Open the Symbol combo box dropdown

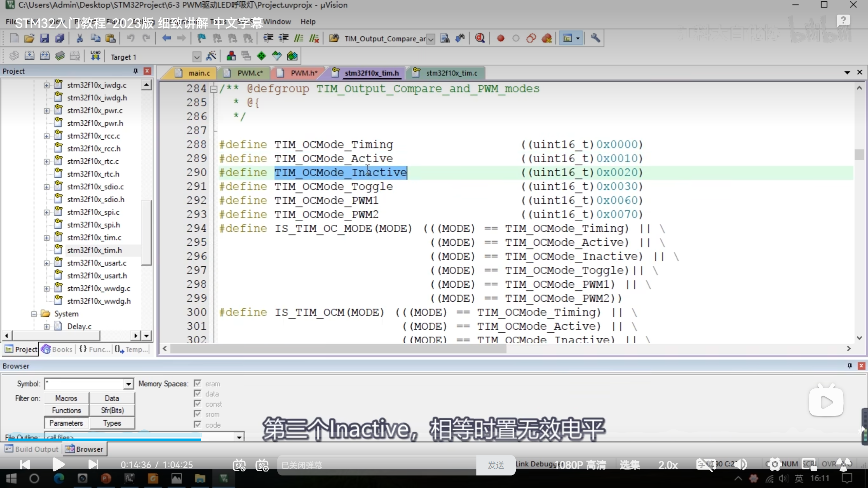click(129, 384)
